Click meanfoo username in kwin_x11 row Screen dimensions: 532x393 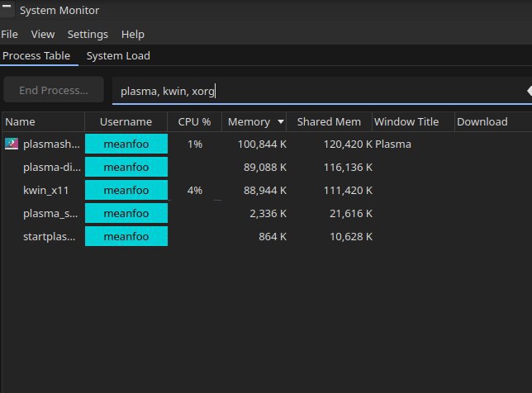(x=126, y=190)
